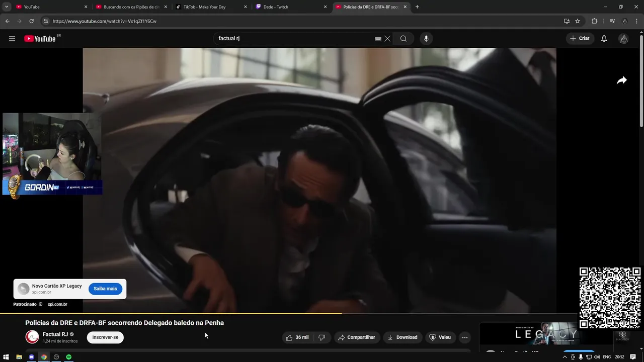This screenshot has width=644, height=362.
Task: Click the video title Policias da DRE
Action: point(124,323)
